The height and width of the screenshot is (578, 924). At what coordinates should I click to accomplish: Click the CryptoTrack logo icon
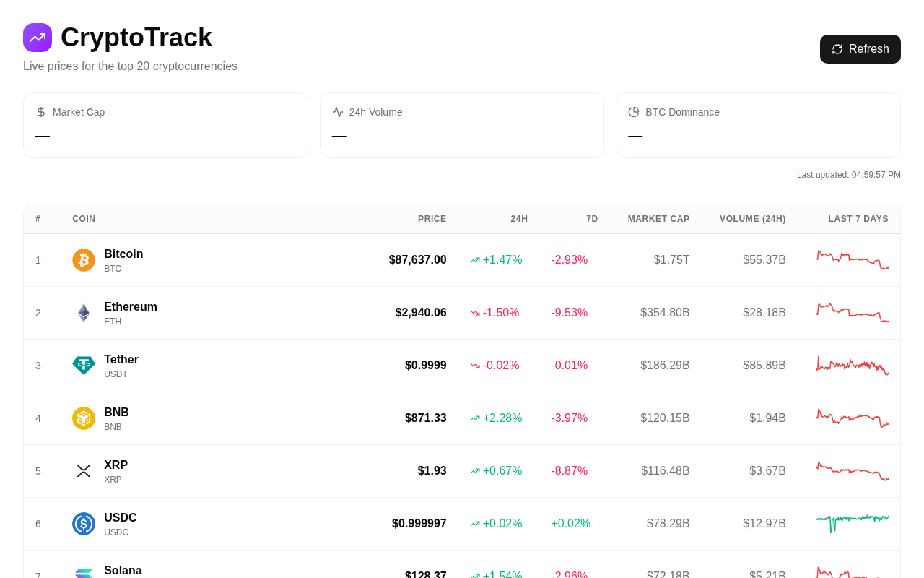(37, 37)
